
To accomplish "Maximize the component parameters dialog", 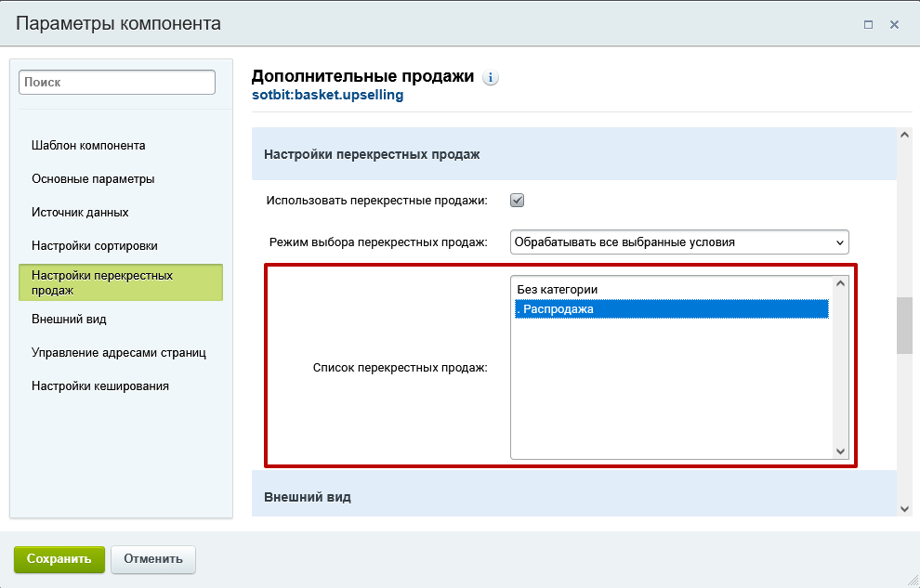I will (x=869, y=23).
